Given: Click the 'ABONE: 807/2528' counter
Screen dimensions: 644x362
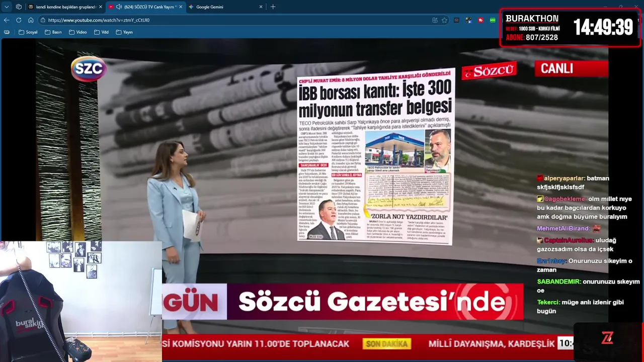Looking at the screenshot, I should (532, 38).
